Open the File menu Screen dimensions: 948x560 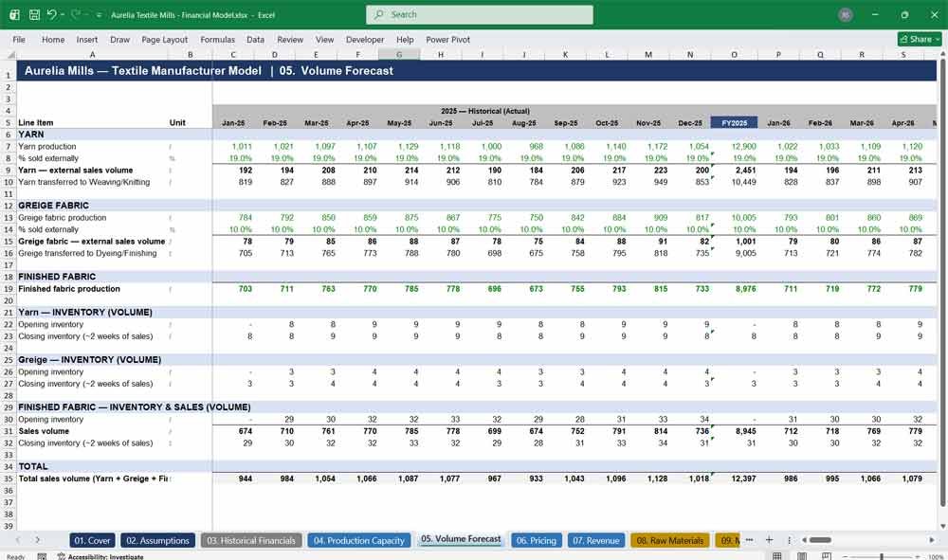19,39
